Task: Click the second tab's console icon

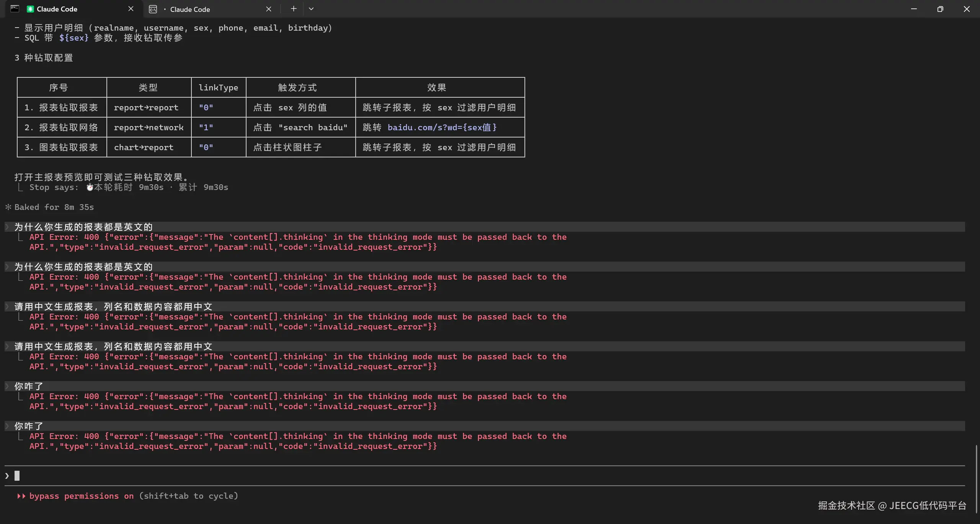Action: pos(153,9)
